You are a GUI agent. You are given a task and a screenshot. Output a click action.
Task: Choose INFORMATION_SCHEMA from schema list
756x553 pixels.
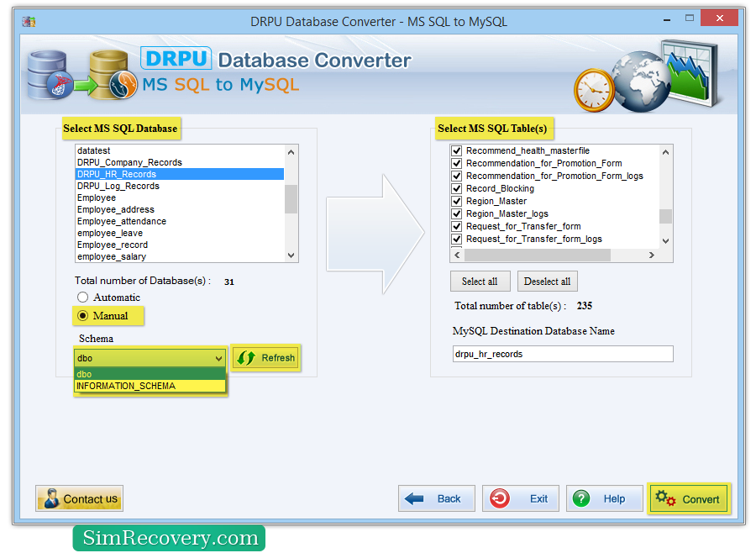[x=150, y=386]
